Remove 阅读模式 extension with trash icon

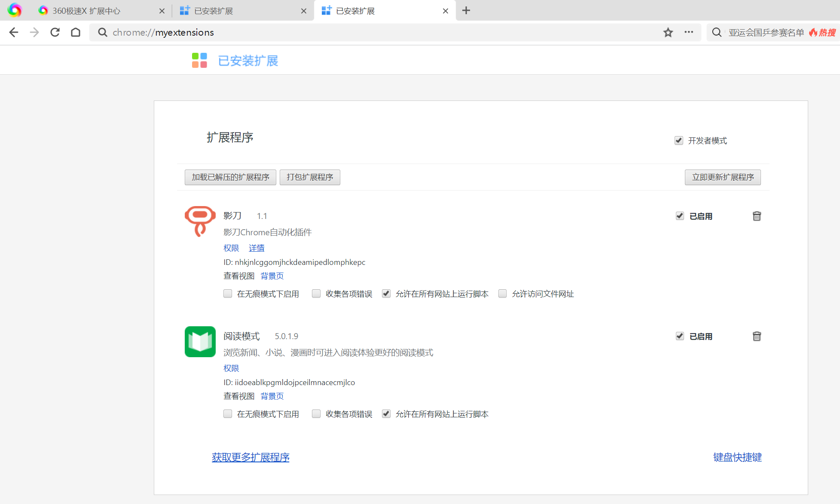[x=757, y=337]
